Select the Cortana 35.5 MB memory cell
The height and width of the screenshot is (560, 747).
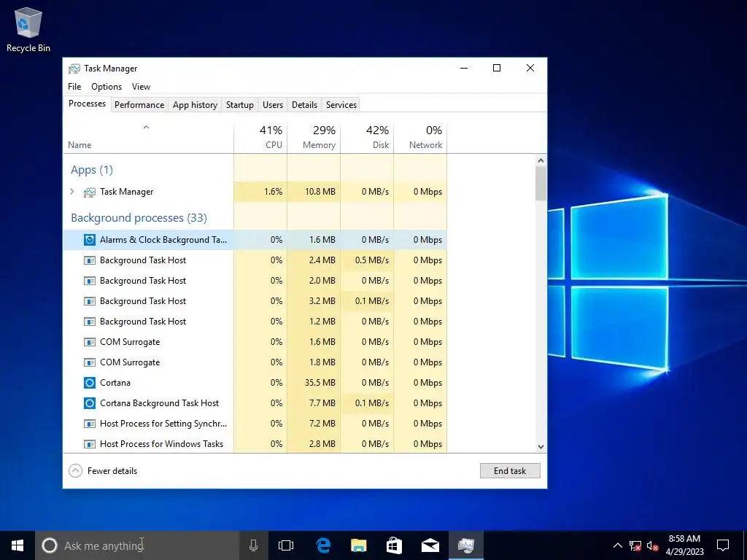click(314, 383)
